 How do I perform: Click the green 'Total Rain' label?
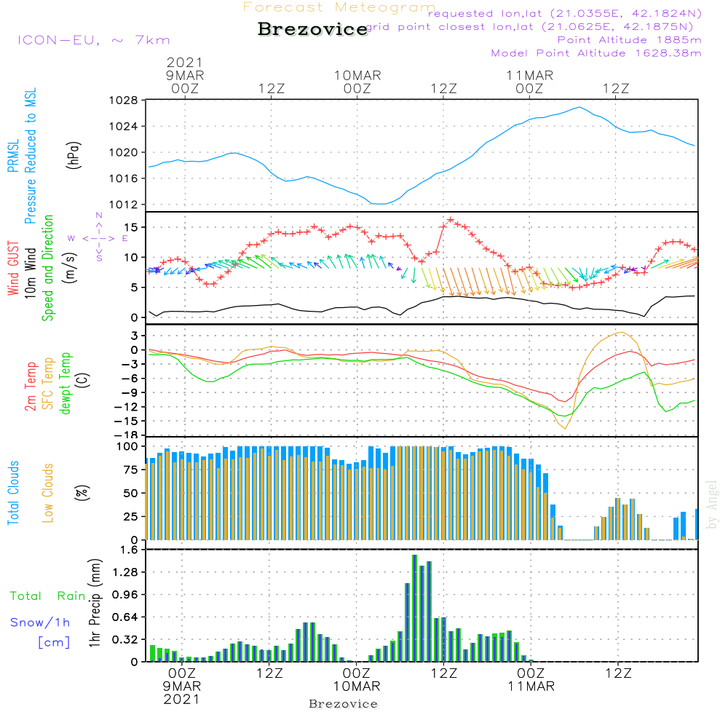[x=48, y=596]
